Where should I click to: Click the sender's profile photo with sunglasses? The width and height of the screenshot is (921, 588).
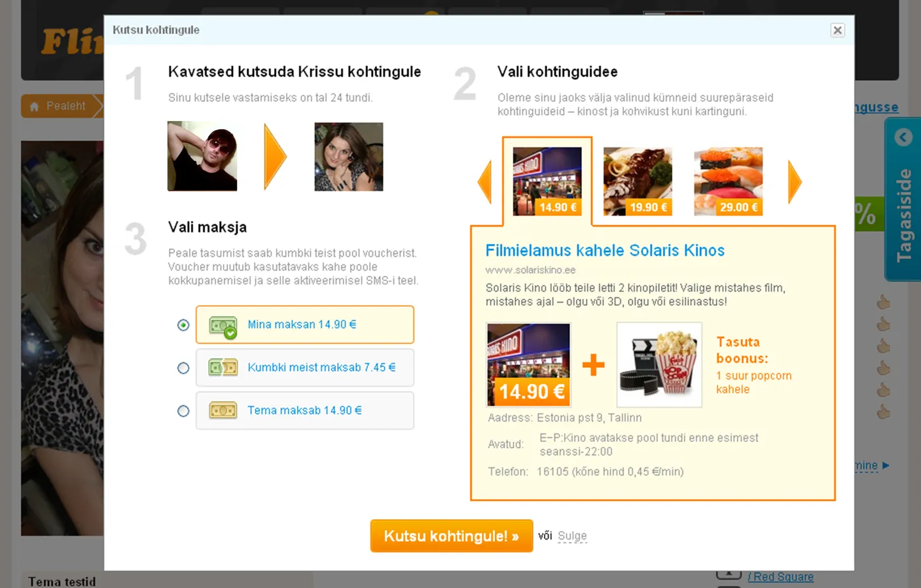[202, 156]
